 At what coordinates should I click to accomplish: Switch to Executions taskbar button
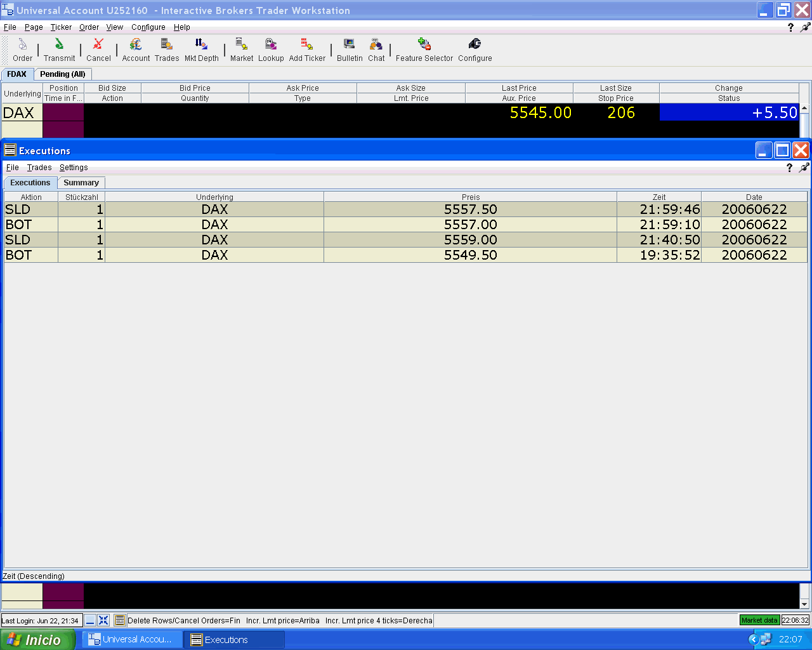coord(233,639)
